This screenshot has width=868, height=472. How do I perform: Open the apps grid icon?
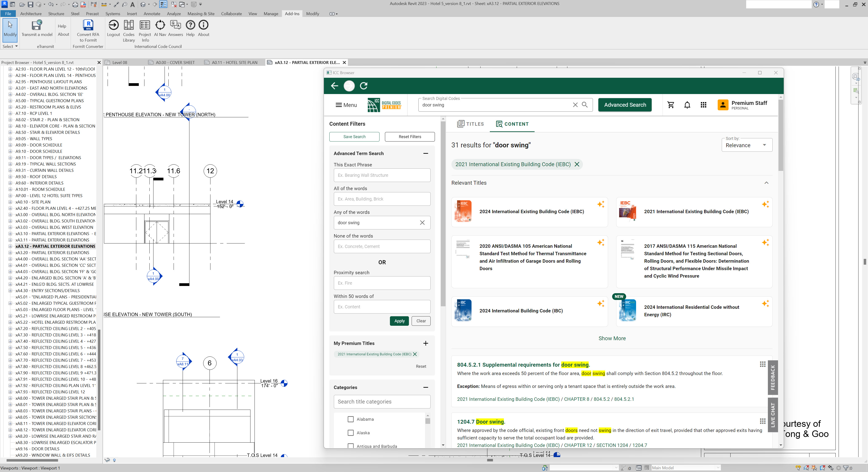pyautogui.click(x=703, y=105)
